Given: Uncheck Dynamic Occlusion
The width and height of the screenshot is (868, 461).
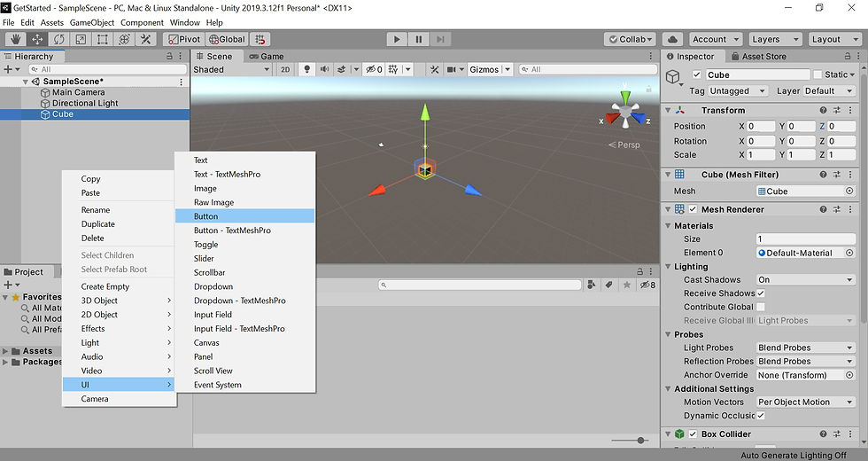Looking at the screenshot, I should [761, 416].
